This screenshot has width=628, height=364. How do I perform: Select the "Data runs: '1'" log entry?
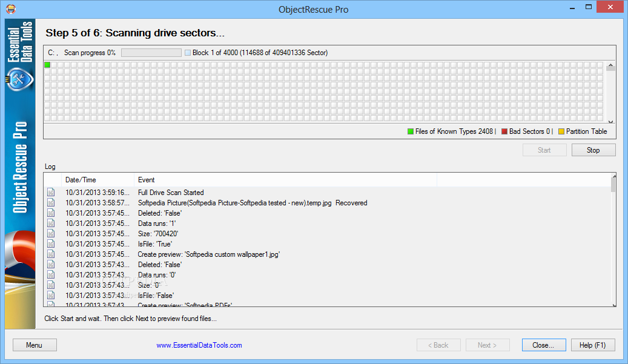pos(157,223)
